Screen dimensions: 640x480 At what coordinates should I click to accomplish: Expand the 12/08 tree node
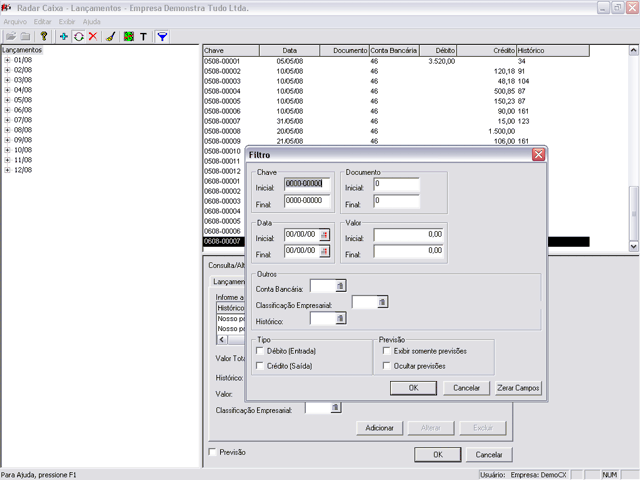[8, 170]
